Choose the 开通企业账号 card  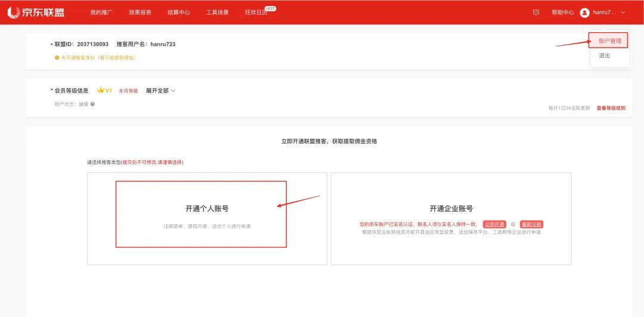point(451,219)
